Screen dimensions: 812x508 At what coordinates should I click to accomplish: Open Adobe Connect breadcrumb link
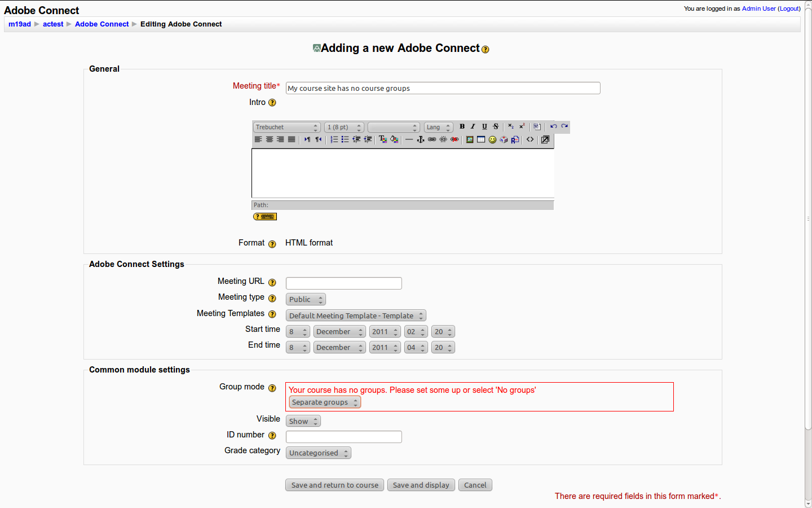coord(101,24)
